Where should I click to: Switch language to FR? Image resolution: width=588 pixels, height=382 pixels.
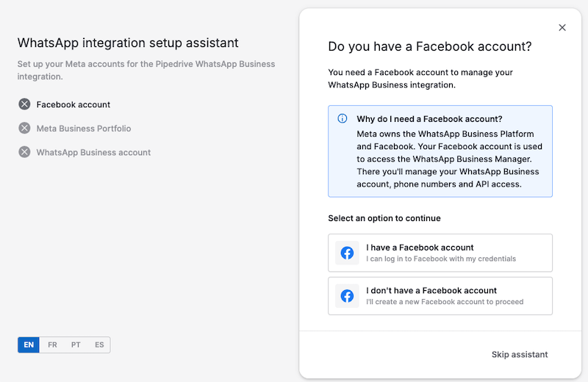tap(52, 345)
